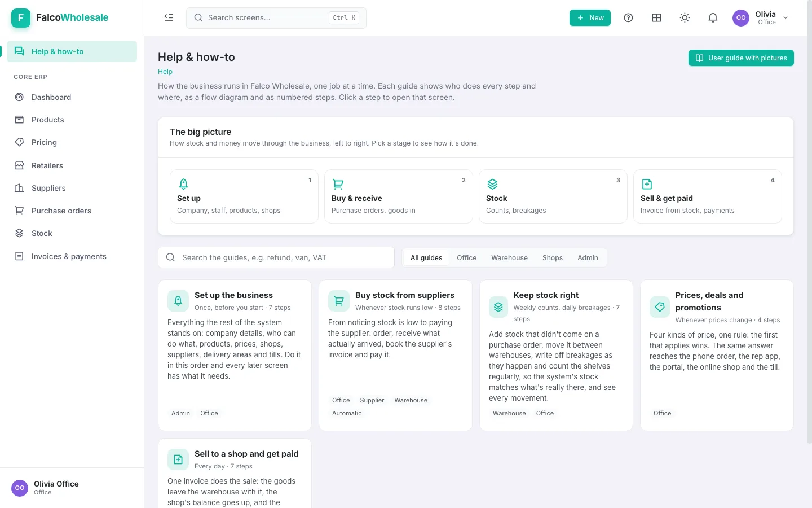Open the help question mark icon
Viewport: 812px width, 508px height.
click(x=628, y=17)
